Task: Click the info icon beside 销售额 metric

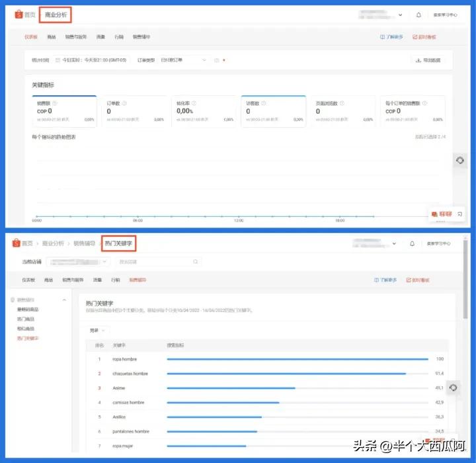Action: 55,103
